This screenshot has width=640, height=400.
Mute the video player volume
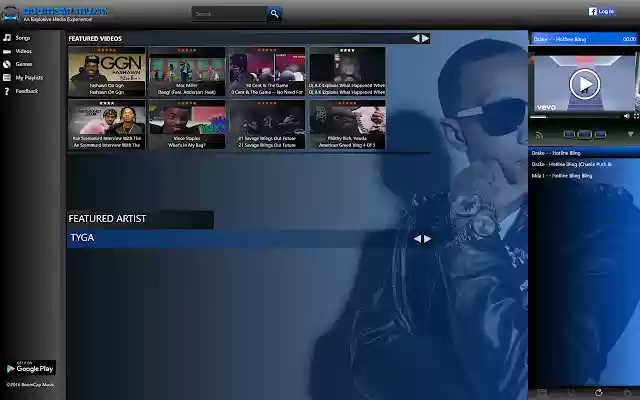coord(627,116)
